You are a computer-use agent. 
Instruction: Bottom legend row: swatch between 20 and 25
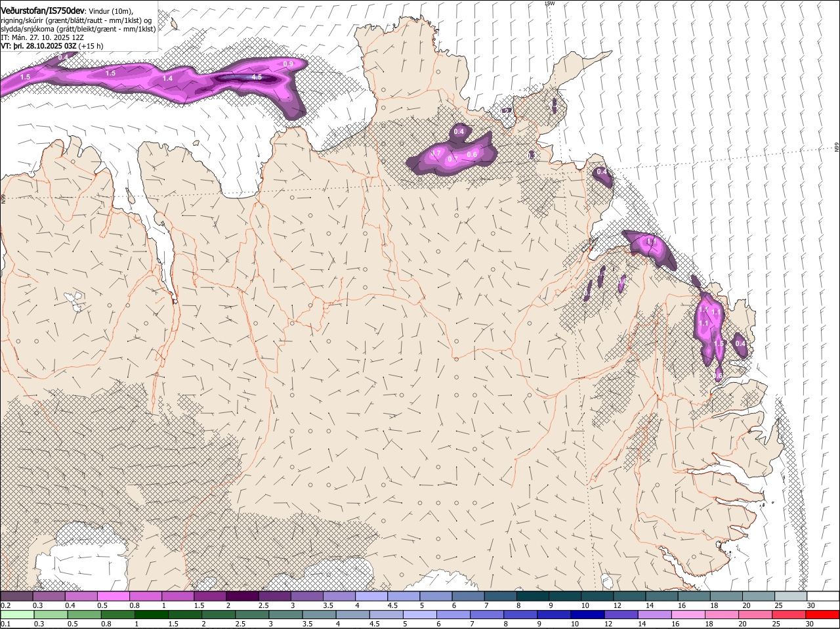point(756,615)
